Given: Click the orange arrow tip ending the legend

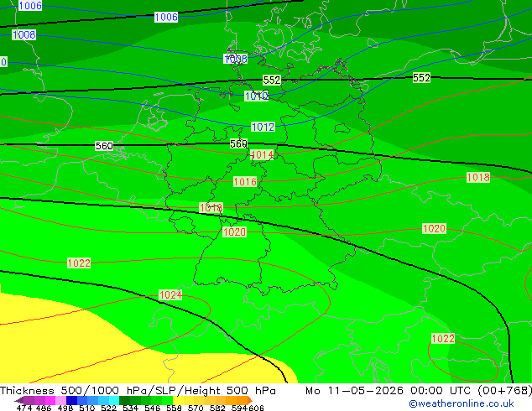Looking at the screenshot, I should click(x=250, y=400).
